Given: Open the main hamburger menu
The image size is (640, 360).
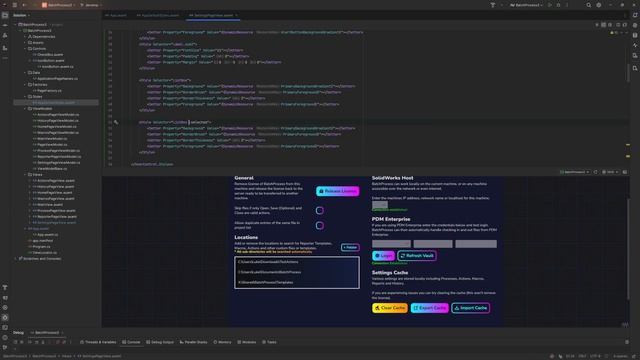Looking at the screenshot, I should [x=15, y=5].
